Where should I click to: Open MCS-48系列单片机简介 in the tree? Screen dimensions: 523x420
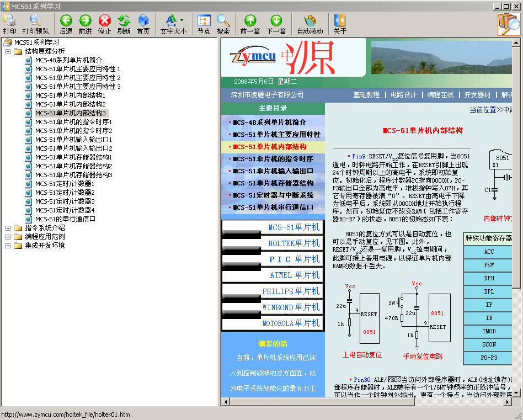click(69, 60)
